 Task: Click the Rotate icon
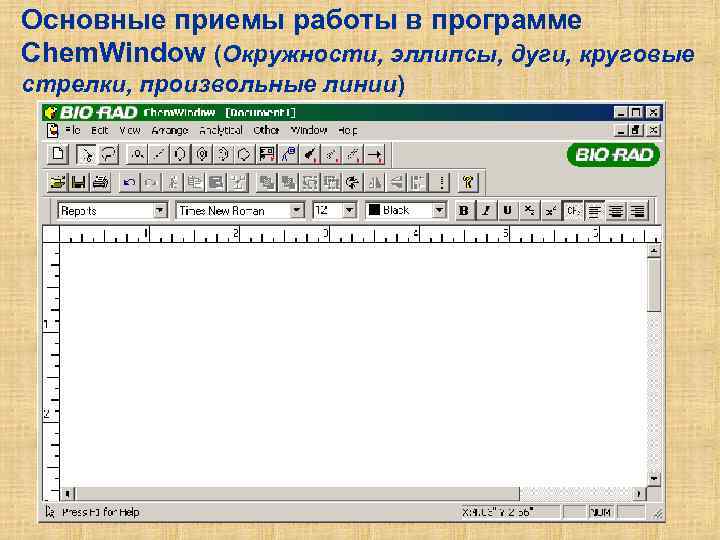[x=353, y=183]
